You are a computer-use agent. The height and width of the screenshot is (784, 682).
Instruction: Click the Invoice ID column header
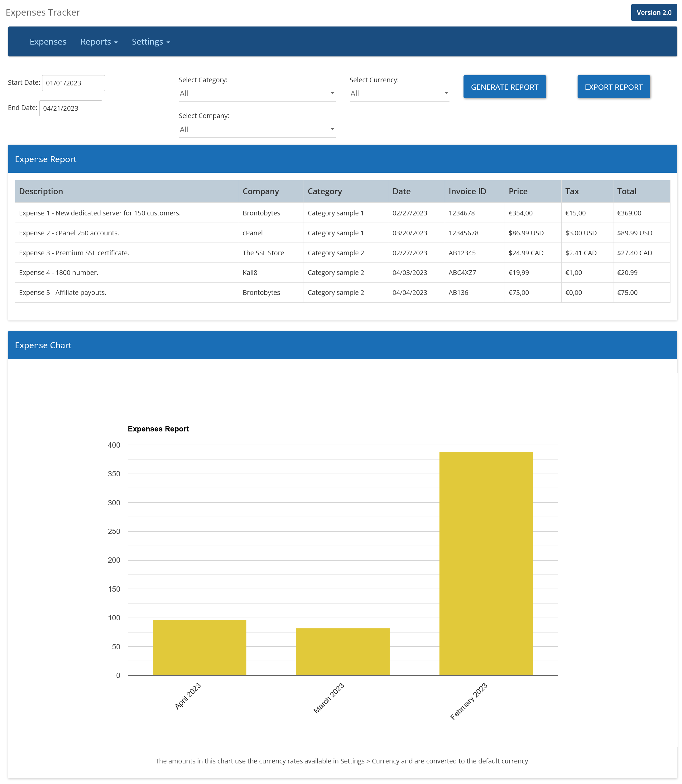click(467, 191)
